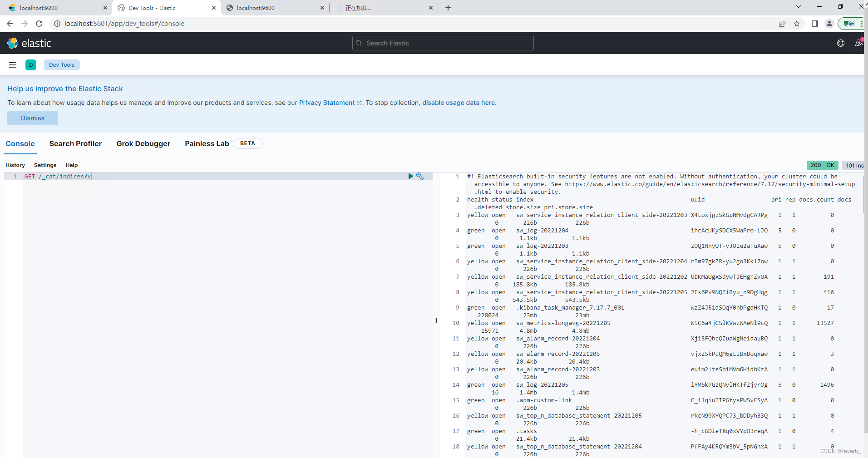
Task: Reload the page using the refresh icon
Action: [x=39, y=24]
